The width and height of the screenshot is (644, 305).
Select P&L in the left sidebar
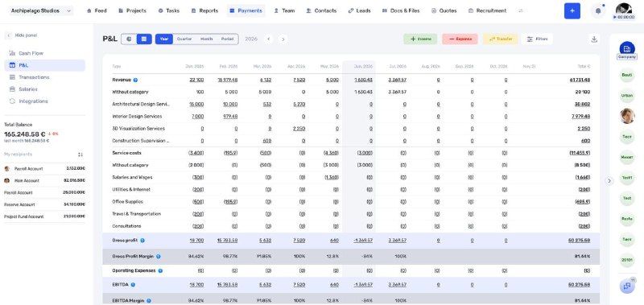pos(45,65)
